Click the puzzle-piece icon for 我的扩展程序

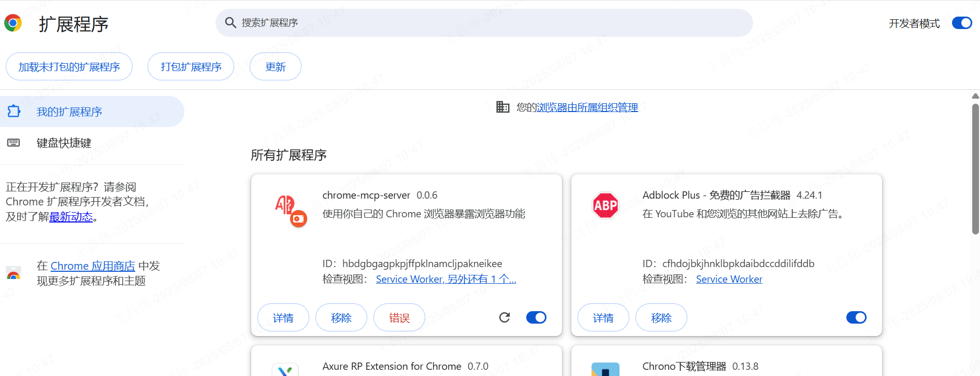tap(14, 111)
